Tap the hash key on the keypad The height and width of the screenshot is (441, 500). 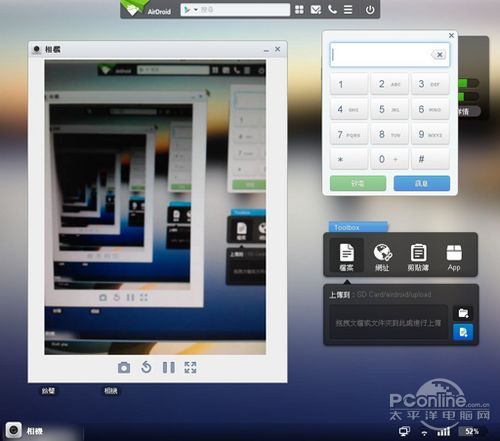point(430,159)
